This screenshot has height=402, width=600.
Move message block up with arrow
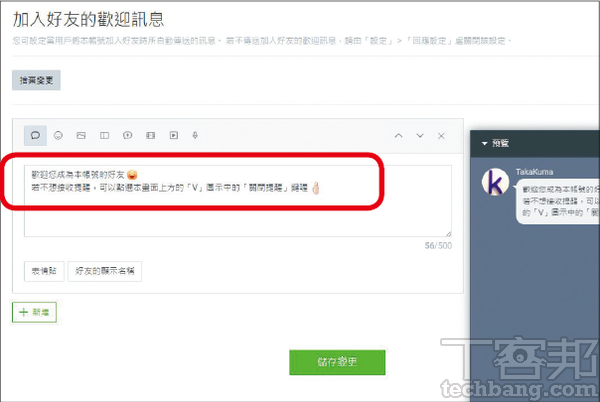pyautogui.click(x=398, y=136)
